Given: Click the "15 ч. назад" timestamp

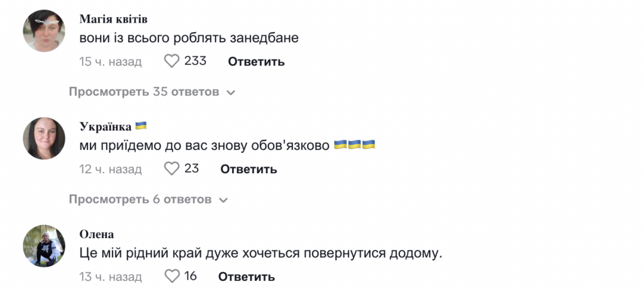Looking at the screenshot, I should 111,62.
